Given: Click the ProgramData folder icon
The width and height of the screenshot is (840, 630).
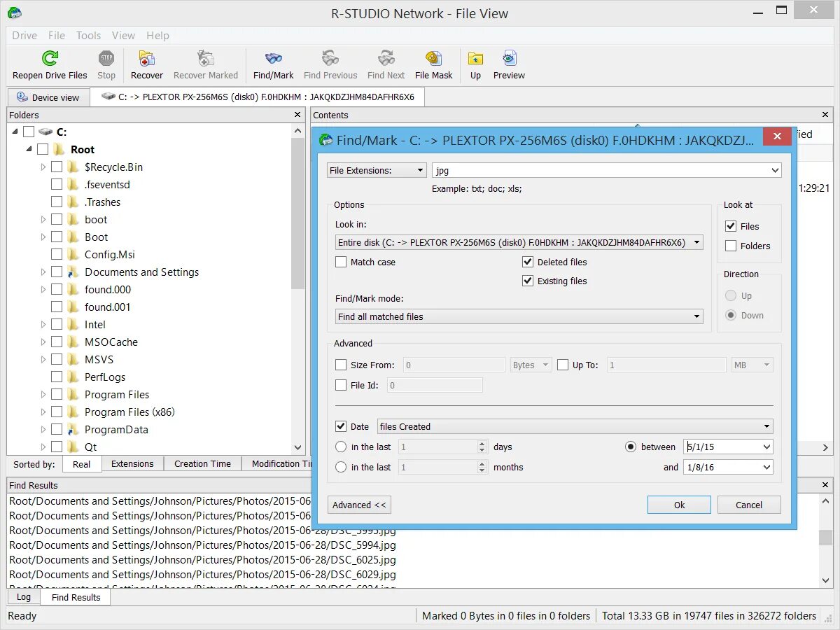Looking at the screenshot, I should tap(73, 429).
